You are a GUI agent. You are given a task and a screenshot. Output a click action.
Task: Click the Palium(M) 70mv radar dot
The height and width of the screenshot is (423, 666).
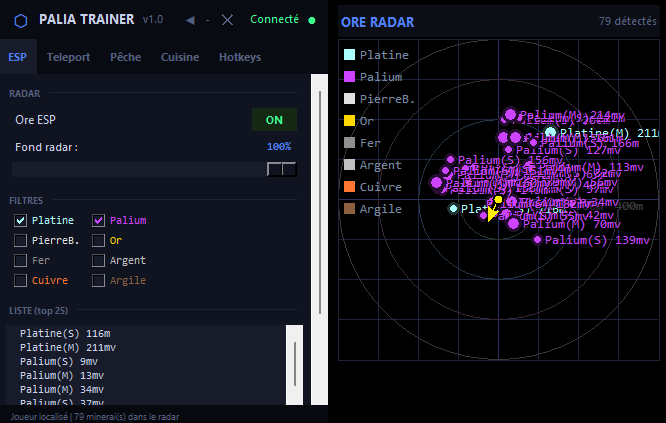514,224
